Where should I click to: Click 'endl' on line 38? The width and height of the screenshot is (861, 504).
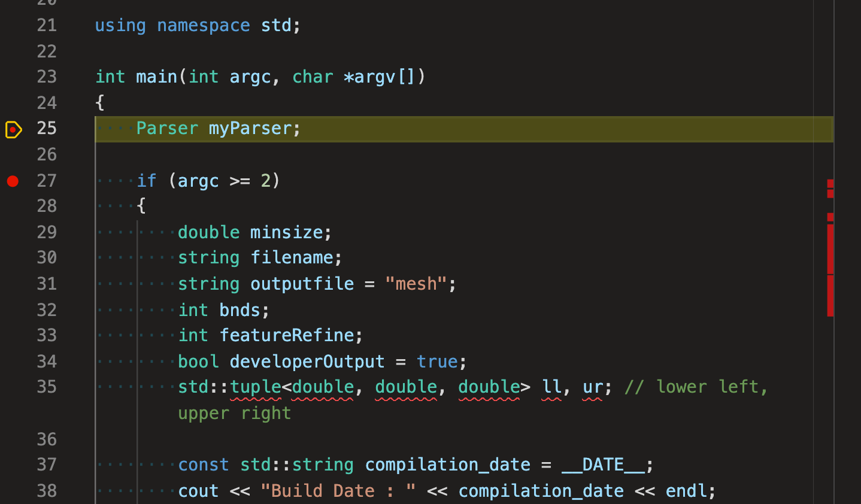[x=686, y=491]
